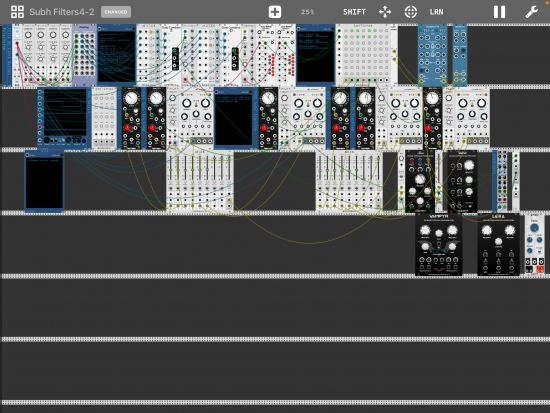Tap the CHANGED status button
This screenshot has width=550, height=413.
click(116, 12)
